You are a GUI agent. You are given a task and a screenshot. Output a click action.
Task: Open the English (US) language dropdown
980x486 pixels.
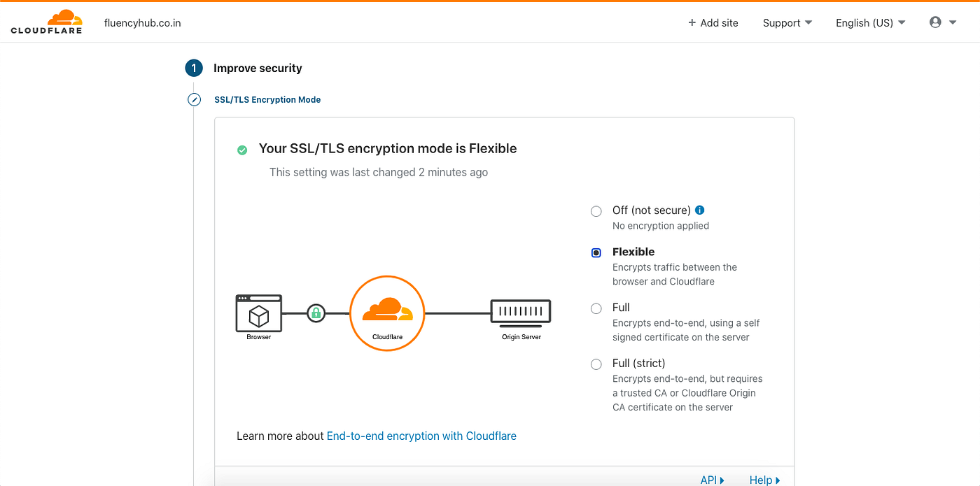click(x=869, y=22)
